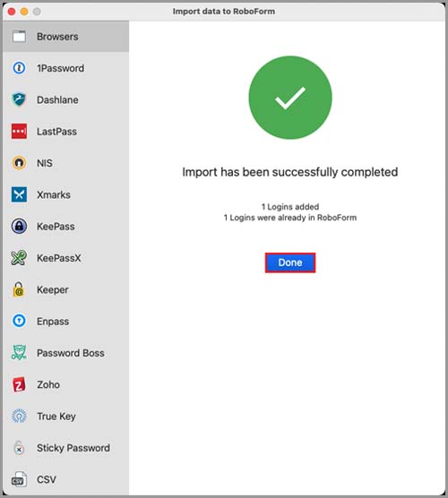Viewport: 448px width, 498px height.
Task: Click the Keeper lock icon
Action: 19,289
